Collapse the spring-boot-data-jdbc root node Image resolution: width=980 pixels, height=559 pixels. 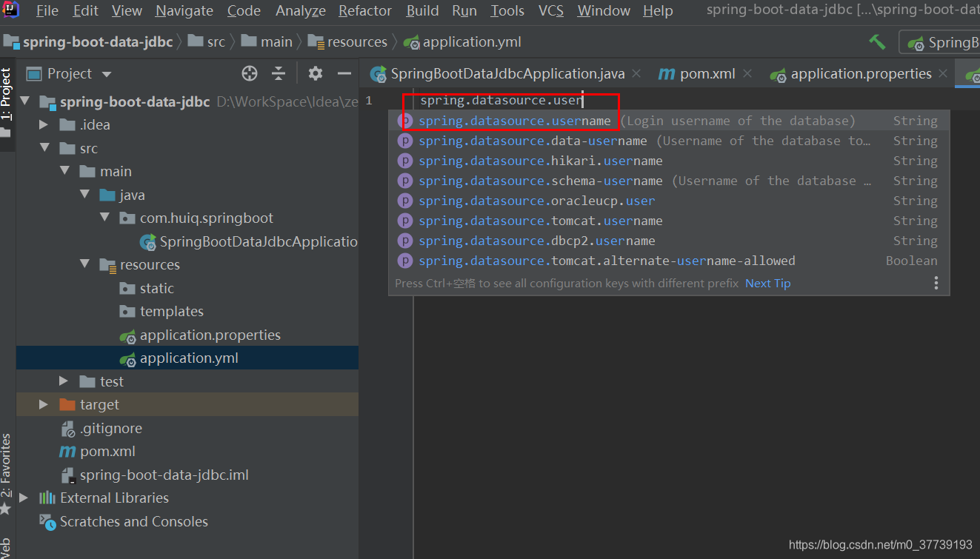25,101
